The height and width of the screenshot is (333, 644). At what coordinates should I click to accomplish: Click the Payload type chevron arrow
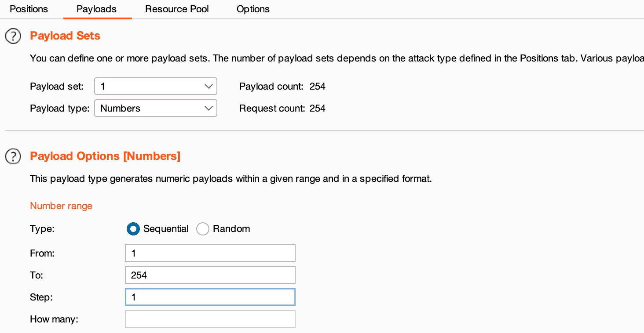click(209, 109)
